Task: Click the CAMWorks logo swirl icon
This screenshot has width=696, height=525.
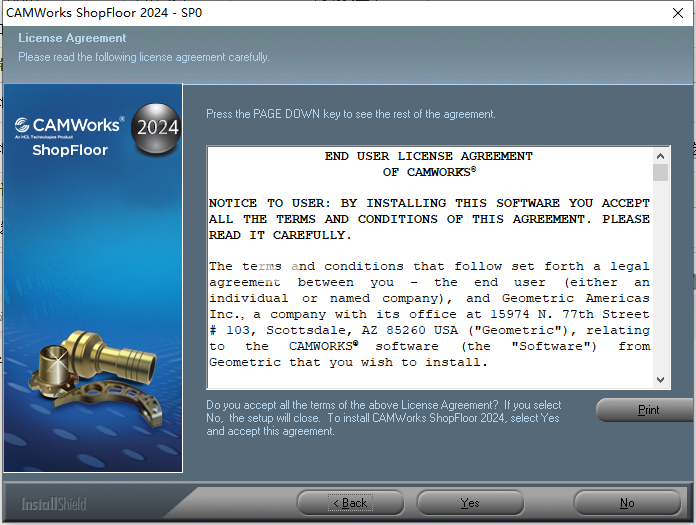Action: (22, 125)
